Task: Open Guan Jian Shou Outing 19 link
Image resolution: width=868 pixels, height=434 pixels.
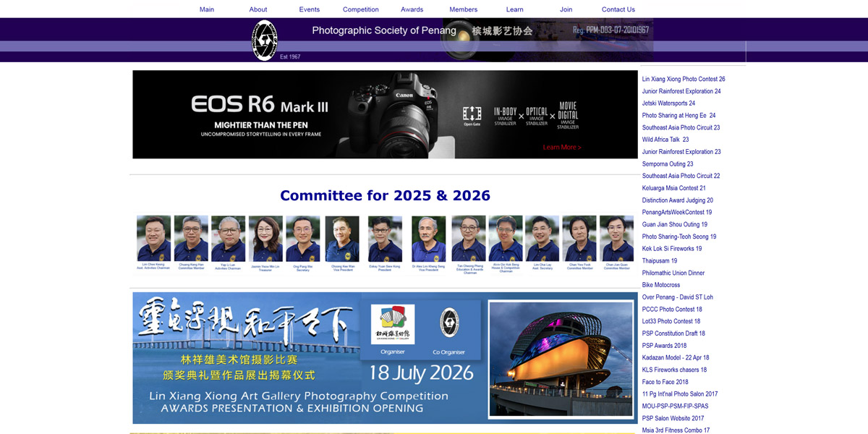Action: tap(675, 224)
